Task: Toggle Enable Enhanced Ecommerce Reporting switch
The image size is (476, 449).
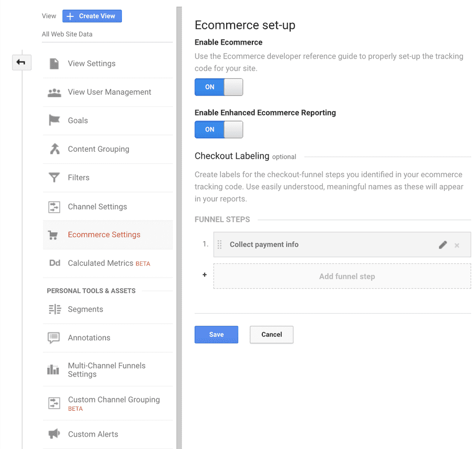Action: point(219,129)
